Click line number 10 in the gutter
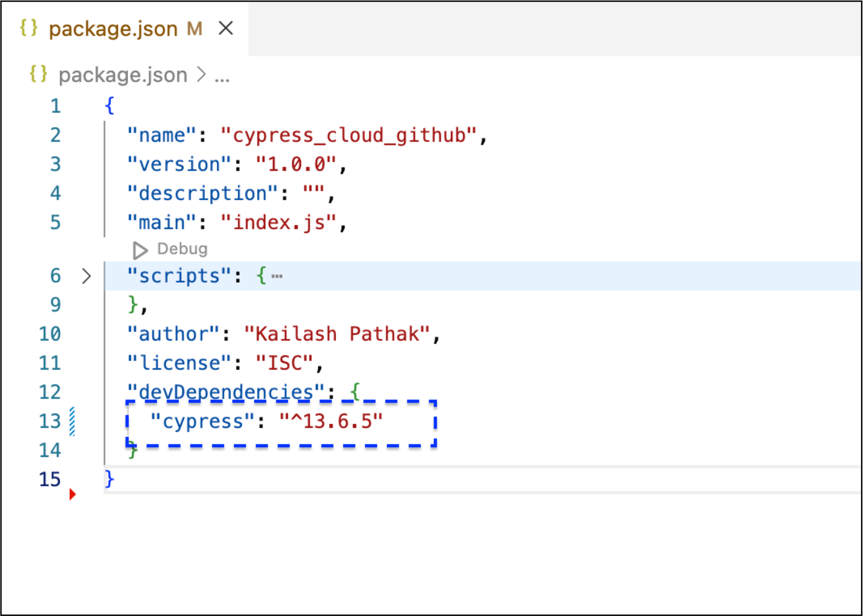The height and width of the screenshot is (616, 863). 50,334
